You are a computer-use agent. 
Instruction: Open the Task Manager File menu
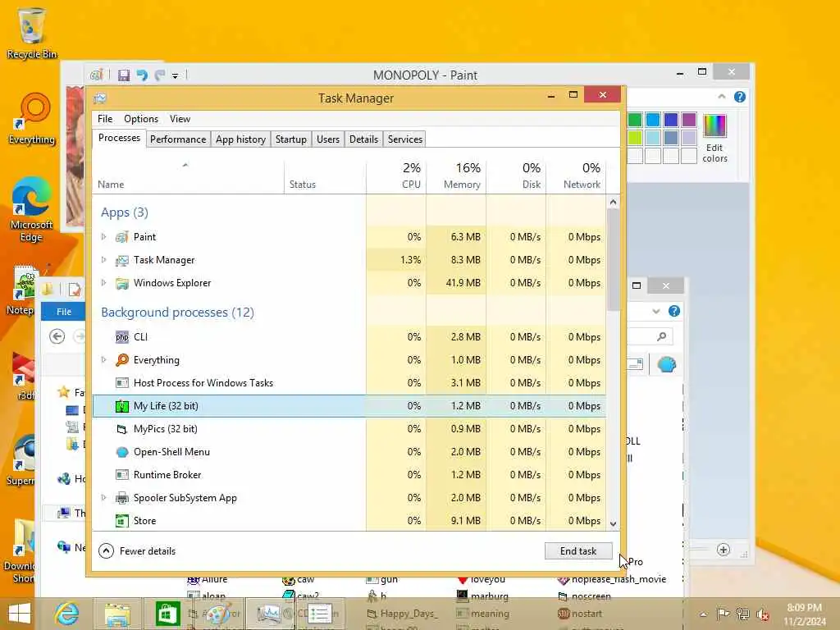click(105, 119)
